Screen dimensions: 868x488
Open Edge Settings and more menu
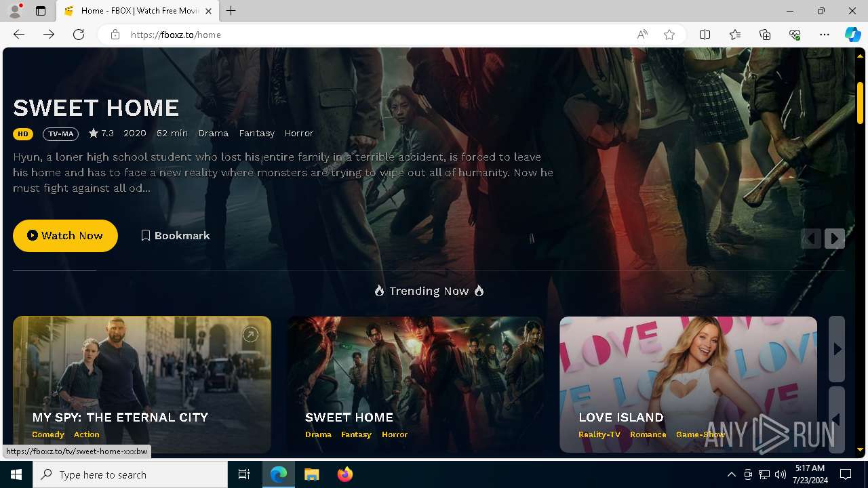pyautogui.click(x=825, y=35)
